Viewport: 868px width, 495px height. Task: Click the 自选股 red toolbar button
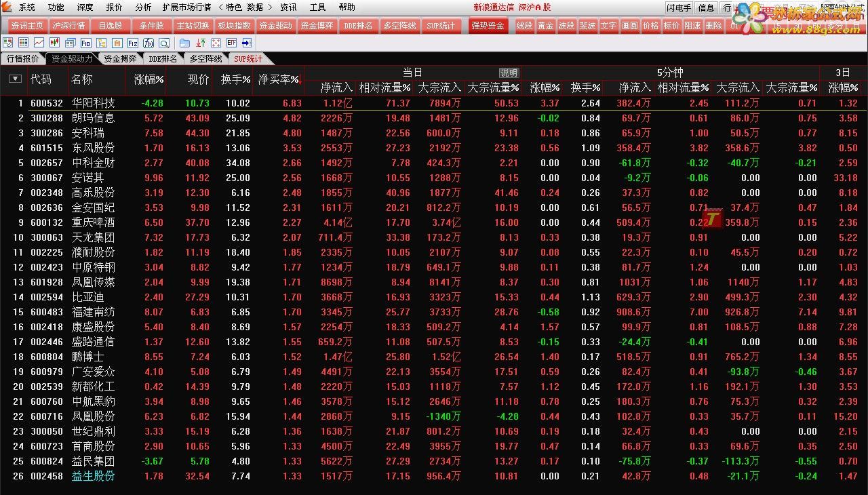coord(110,26)
